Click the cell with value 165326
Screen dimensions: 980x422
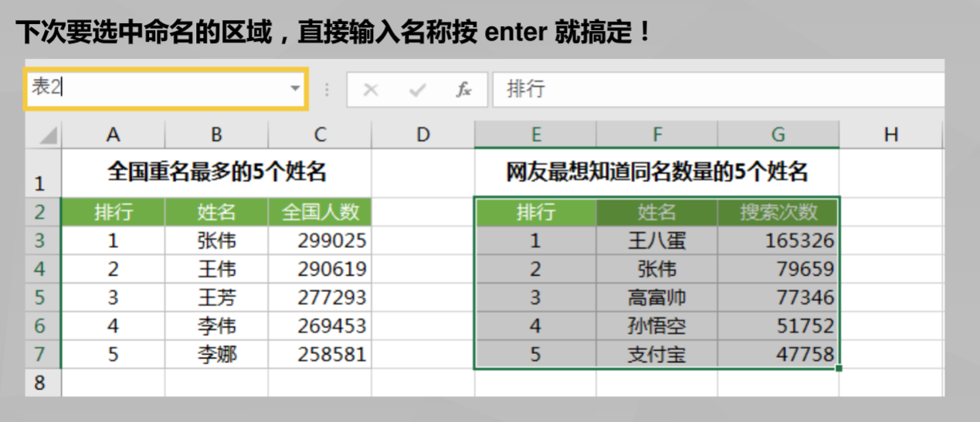tap(778, 240)
